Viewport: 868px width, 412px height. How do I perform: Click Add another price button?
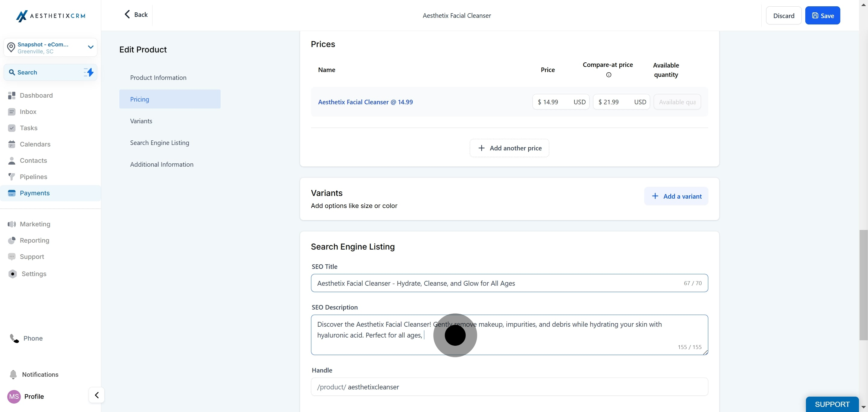(509, 148)
